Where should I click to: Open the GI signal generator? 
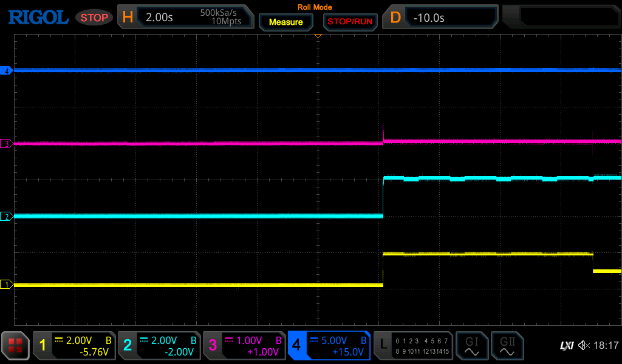[x=471, y=346]
